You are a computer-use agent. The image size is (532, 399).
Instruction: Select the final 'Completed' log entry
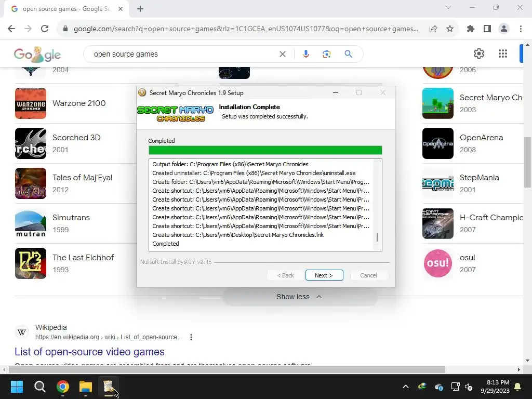(x=166, y=244)
